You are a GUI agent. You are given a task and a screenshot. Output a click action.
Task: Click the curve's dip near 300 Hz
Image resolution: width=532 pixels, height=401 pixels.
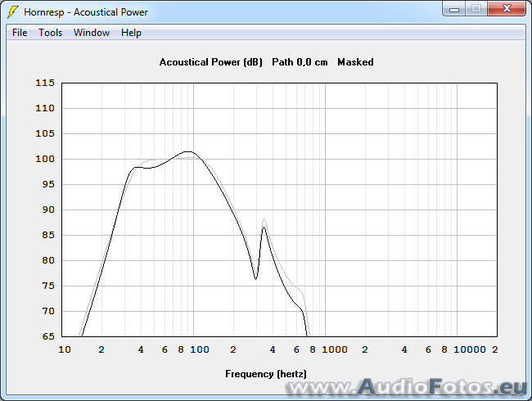tap(255, 279)
